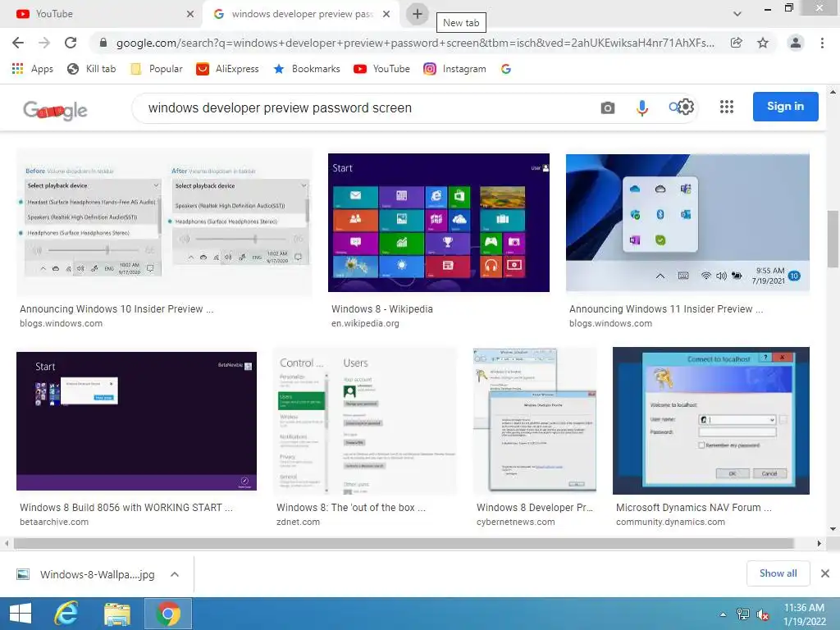Open Microsoft Dynamics NAV Forum thumbnail

click(711, 421)
